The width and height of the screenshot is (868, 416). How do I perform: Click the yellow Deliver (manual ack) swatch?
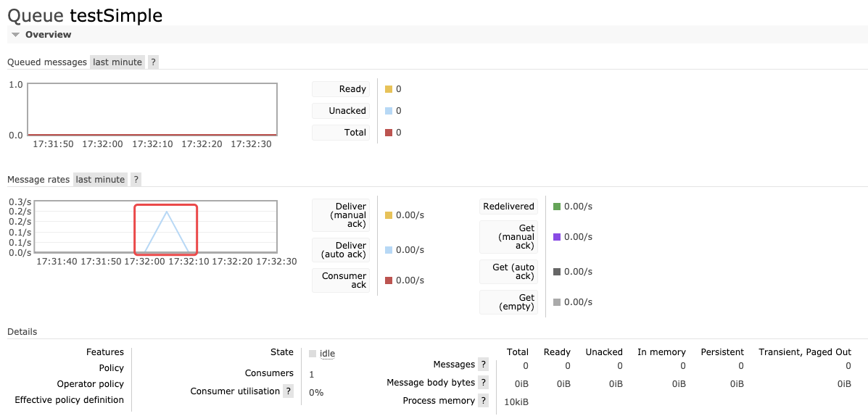point(389,215)
